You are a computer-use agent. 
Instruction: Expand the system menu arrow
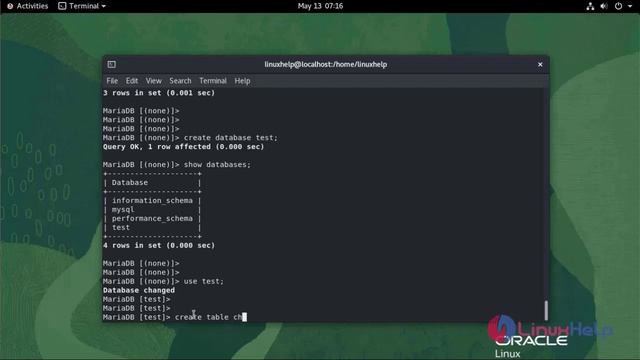coord(629,6)
